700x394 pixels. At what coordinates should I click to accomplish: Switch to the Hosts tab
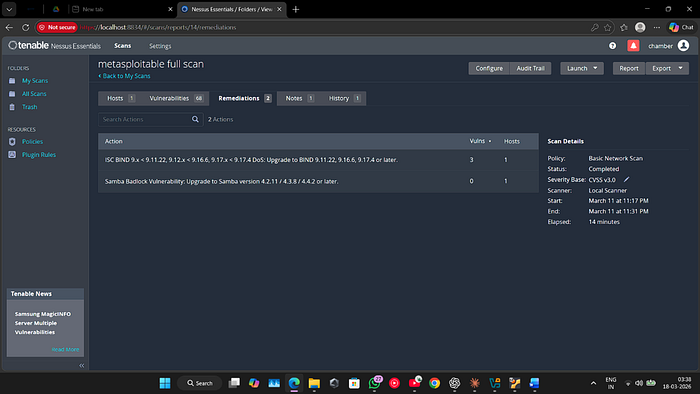pyautogui.click(x=121, y=98)
